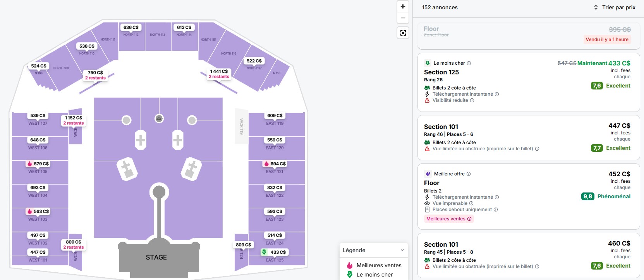This screenshot has width=644, height=280.
Task: Reset the seat map to full view
Action: 403,33
